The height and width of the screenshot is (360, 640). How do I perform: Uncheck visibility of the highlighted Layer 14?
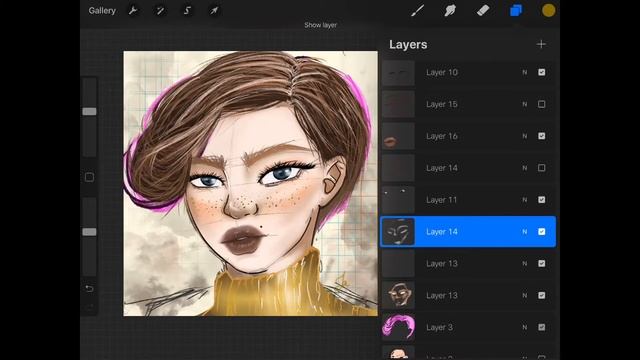click(x=542, y=231)
